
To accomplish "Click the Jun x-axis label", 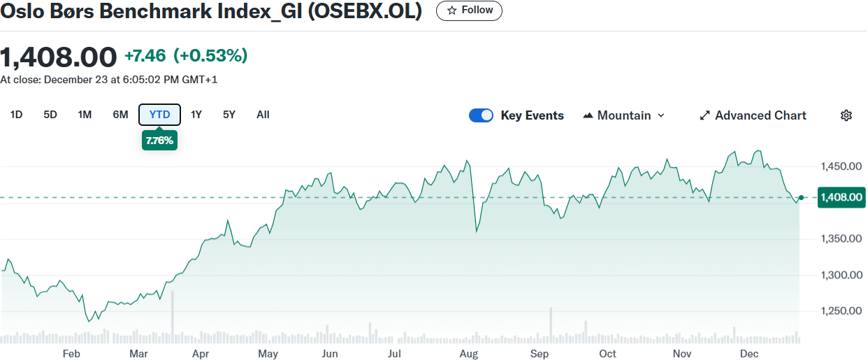I will pos(330,354).
